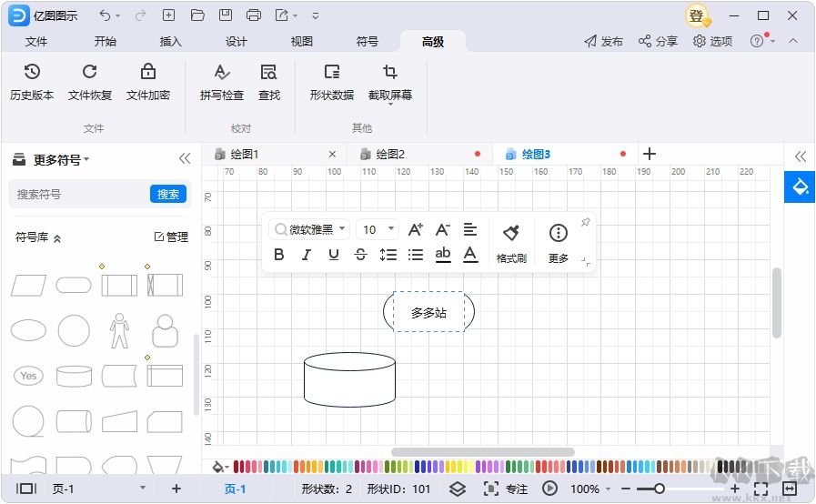Toggle strikethrough in floating text toolbar
816x504 pixels.
tap(360, 254)
